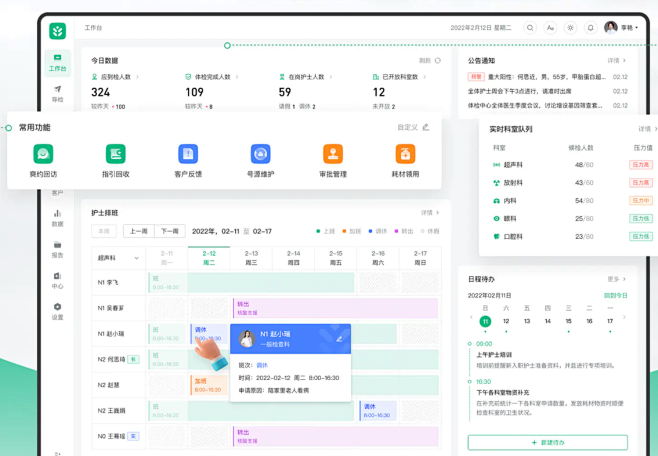The height and width of the screenshot is (456, 658).
Task: Switch to the 工作台 sidebar tab
Action: point(57,63)
